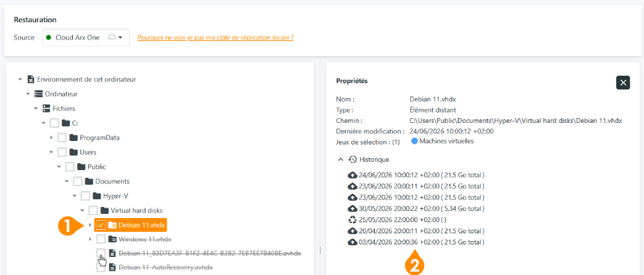Viewport: 644px width, 275px height.
Task: Click the Public folder icon
Action: point(81,167)
